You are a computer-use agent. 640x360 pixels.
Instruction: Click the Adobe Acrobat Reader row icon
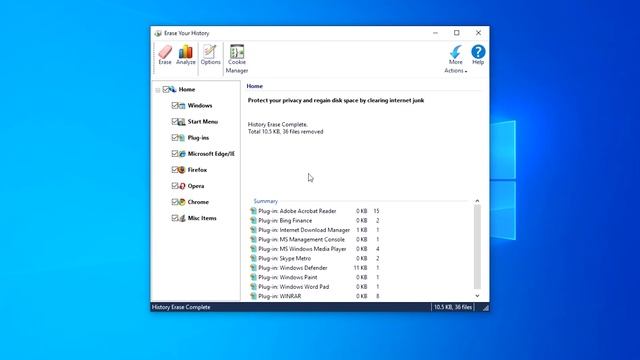point(253,211)
